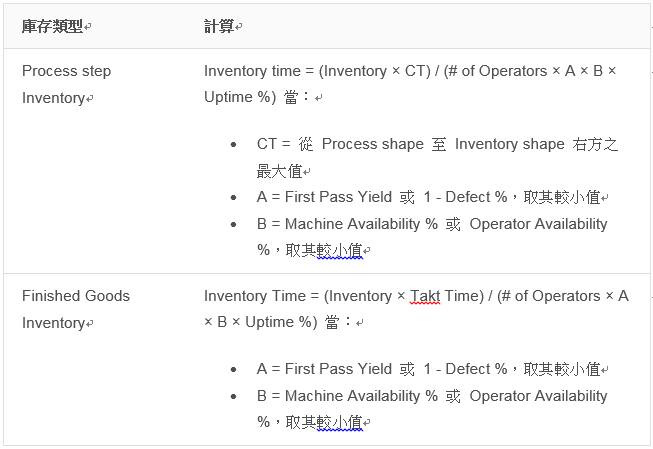Viewport: 653px width, 449px height.
Task: Click the red-underlined word 'Takt'
Action: [x=425, y=296]
